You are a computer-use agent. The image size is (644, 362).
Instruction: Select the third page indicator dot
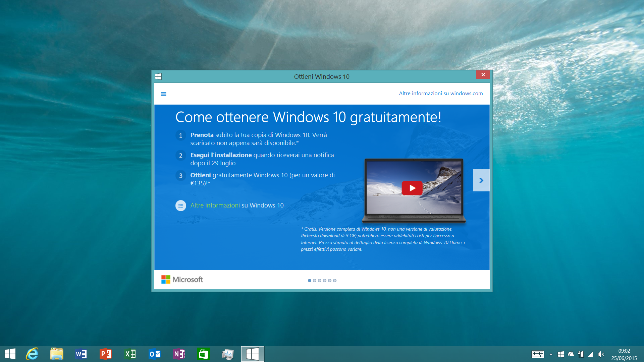coord(320,281)
